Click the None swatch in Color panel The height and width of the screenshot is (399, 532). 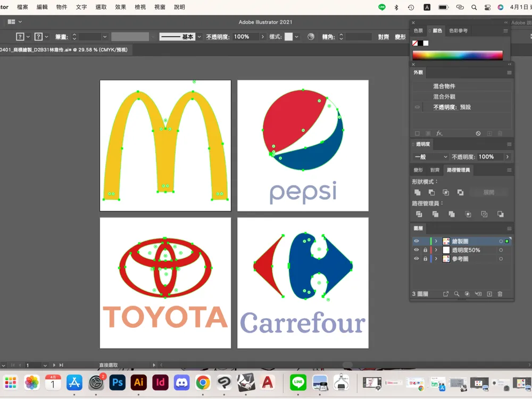tap(414, 43)
